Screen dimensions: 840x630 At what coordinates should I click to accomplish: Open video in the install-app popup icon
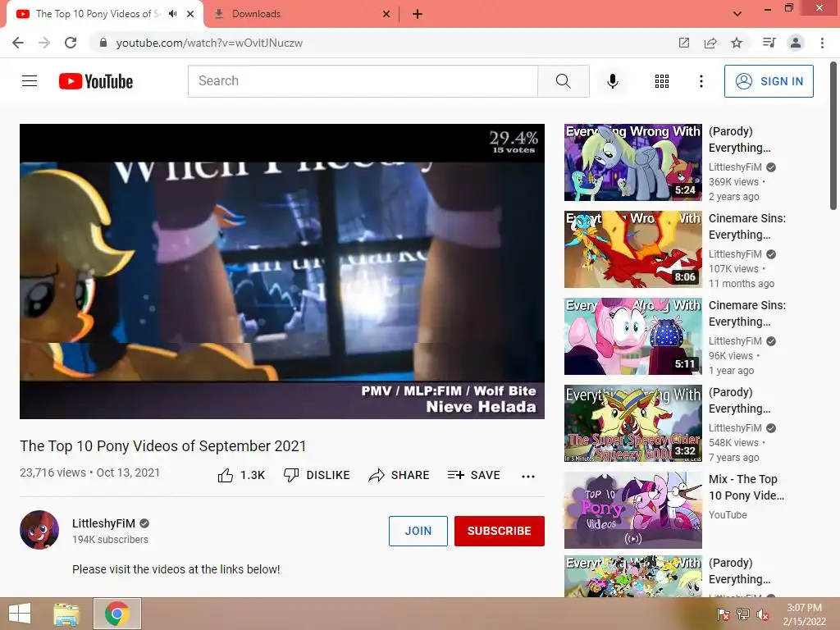[x=683, y=43]
